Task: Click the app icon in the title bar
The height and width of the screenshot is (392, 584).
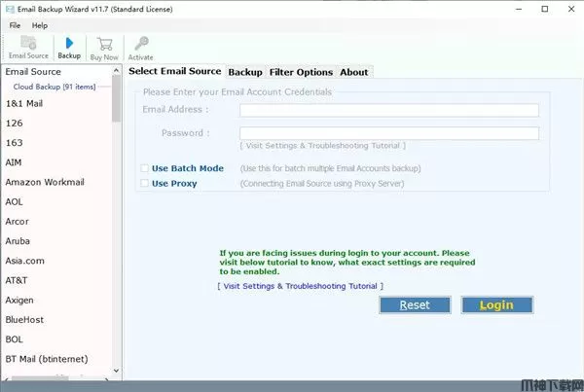Action: click(10, 9)
